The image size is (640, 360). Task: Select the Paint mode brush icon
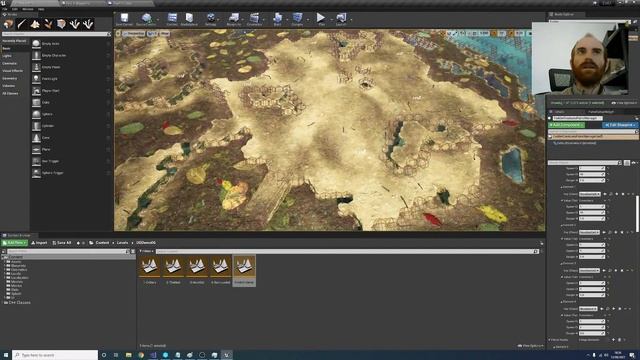click(22, 24)
